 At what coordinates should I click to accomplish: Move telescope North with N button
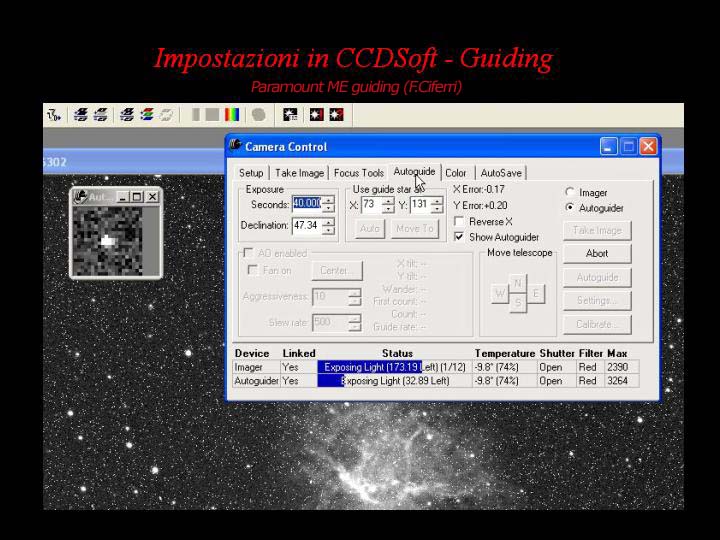pyautogui.click(x=518, y=283)
